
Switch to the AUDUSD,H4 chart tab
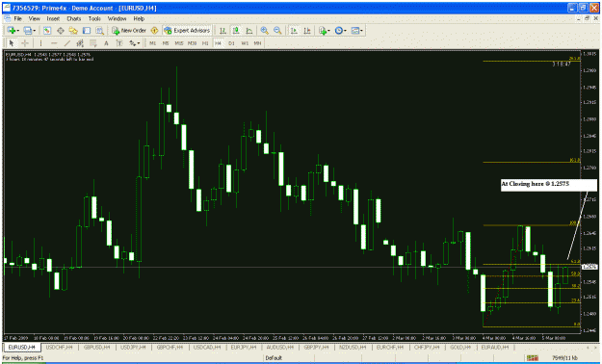[280, 347]
